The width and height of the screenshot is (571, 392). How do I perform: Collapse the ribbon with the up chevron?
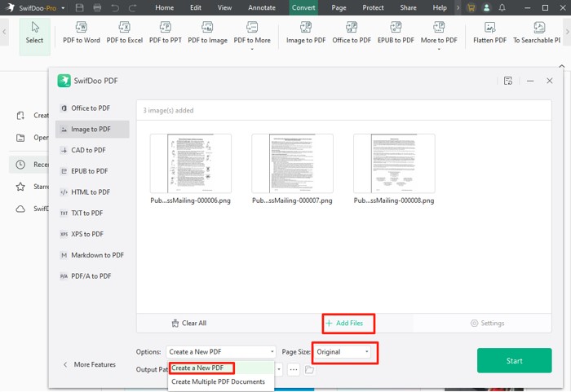pyautogui.click(x=562, y=66)
